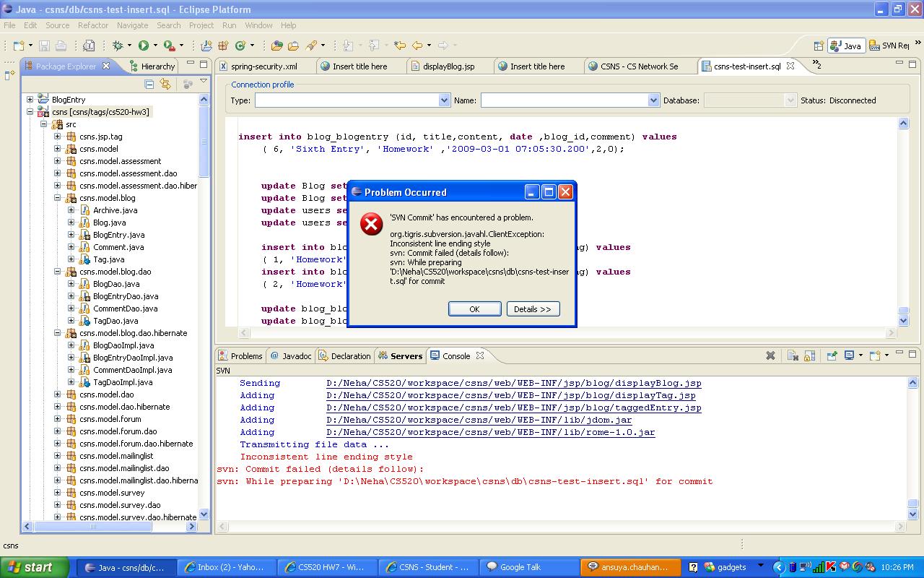Image resolution: width=924 pixels, height=578 pixels.
Task: Click the Clear Console icon
Action: 793,355
